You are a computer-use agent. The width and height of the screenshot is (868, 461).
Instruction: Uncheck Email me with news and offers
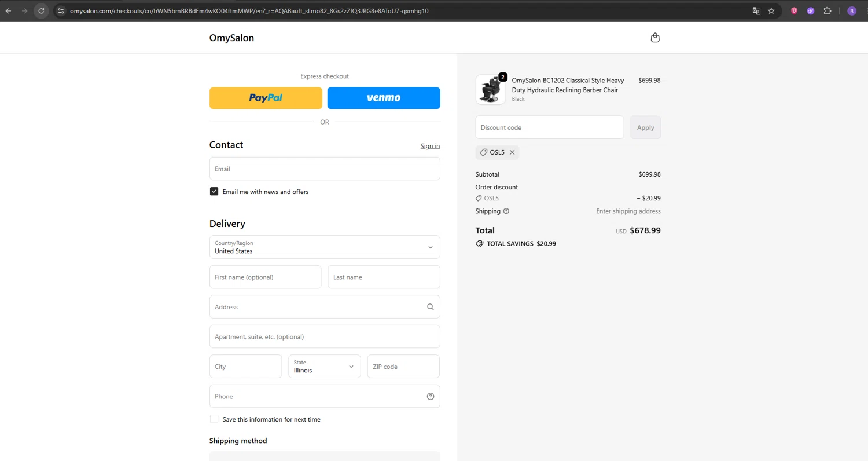click(x=214, y=191)
